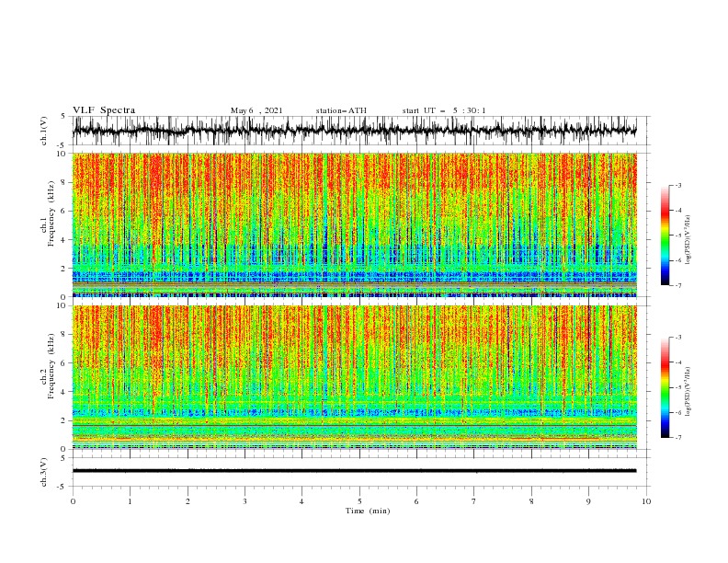Screen dimensions: 728x563
Task: Click time axis tick label '5' under the plots
Action: [x=359, y=501]
